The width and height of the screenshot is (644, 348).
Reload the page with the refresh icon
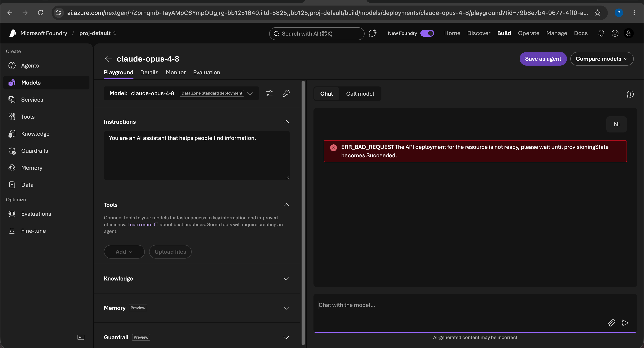40,13
